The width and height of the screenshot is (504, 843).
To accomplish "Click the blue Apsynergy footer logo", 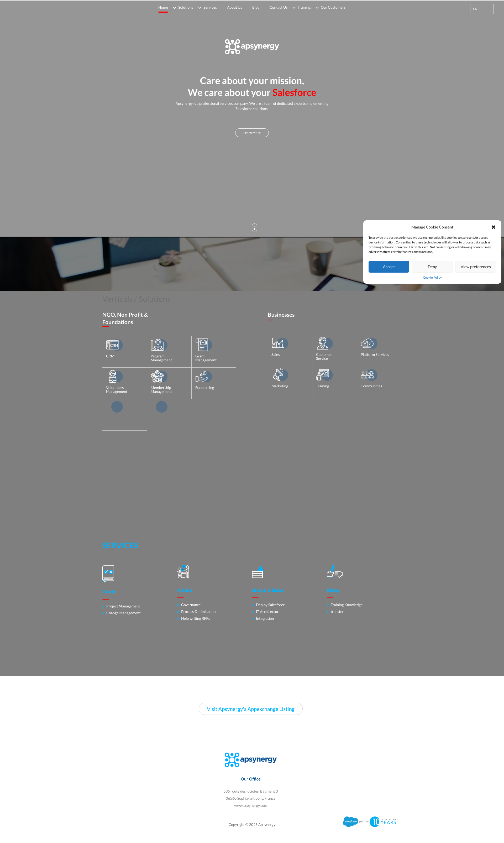I will coord(251,760).
